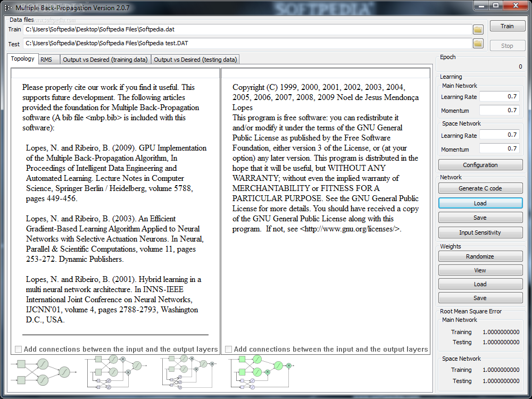
Task: Click Main Network Training RMS value
Action: point(501,332)
